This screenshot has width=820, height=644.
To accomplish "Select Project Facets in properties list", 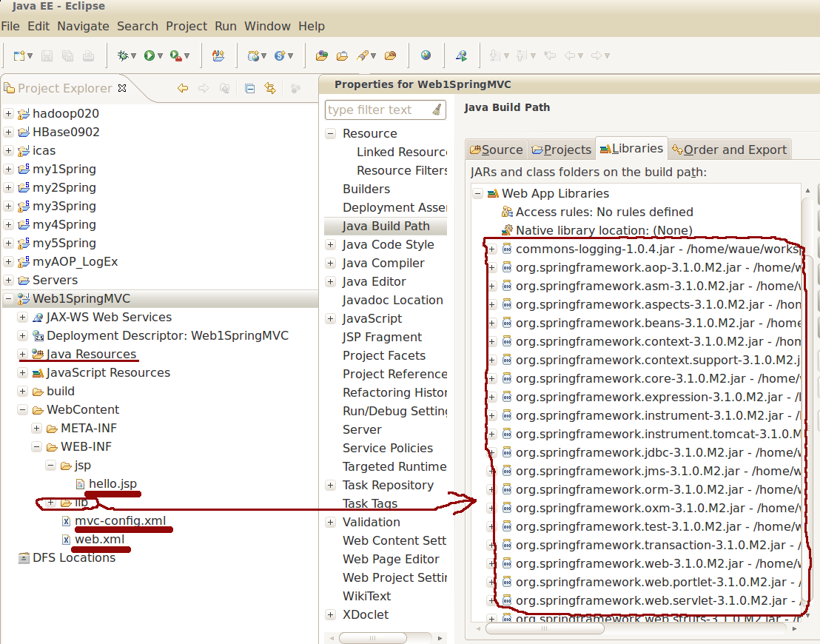I will coord(384,356).
